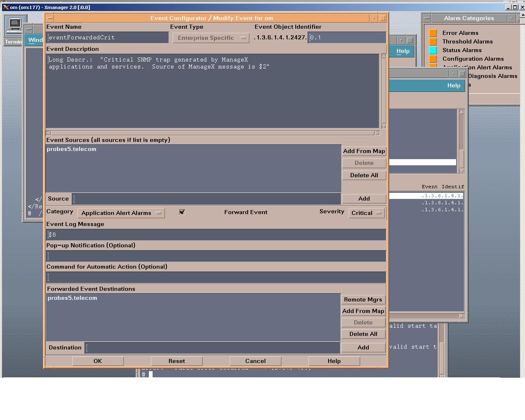525x420 pixels.
Task: Open the Severity dropdown set to Critical
Action: click(367, 213)
